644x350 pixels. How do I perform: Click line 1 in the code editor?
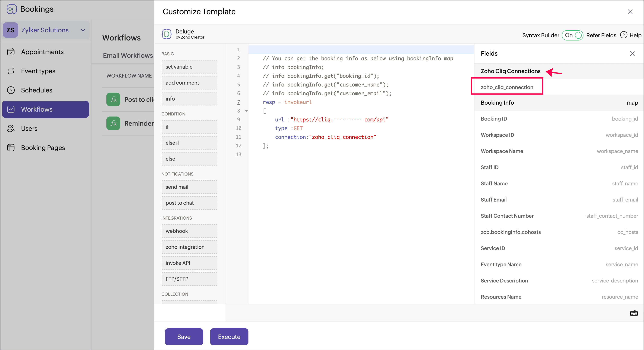pyautogui.click(x=361, y=50)
